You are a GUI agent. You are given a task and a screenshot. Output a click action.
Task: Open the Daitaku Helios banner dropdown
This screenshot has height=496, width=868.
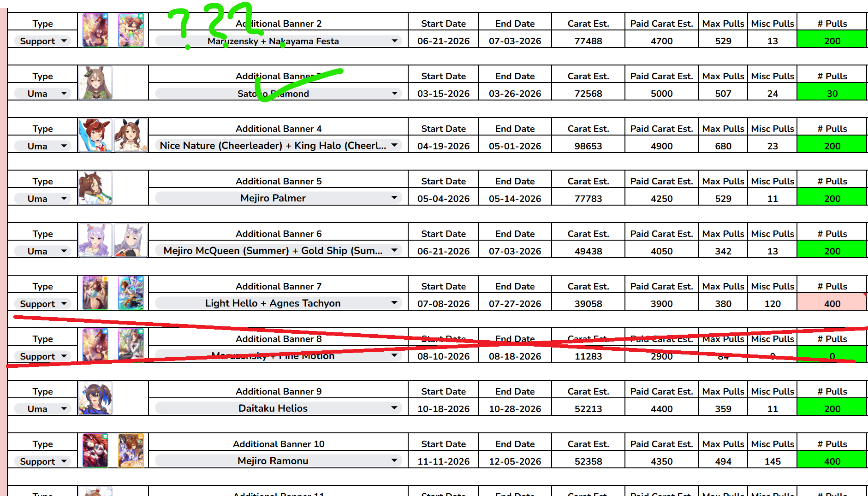point(278,408)
